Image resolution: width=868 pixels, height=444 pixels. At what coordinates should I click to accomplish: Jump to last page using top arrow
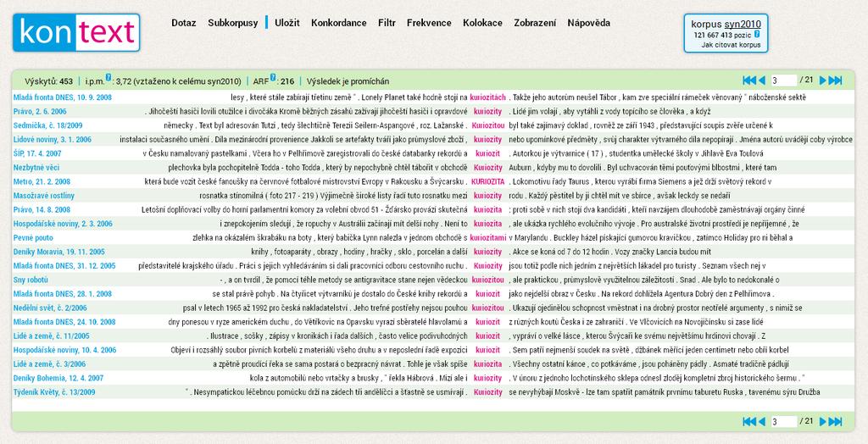point(835,80)
